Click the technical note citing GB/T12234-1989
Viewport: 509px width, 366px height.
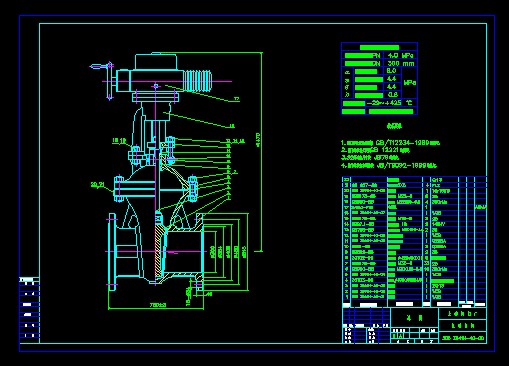pos(390,143)
